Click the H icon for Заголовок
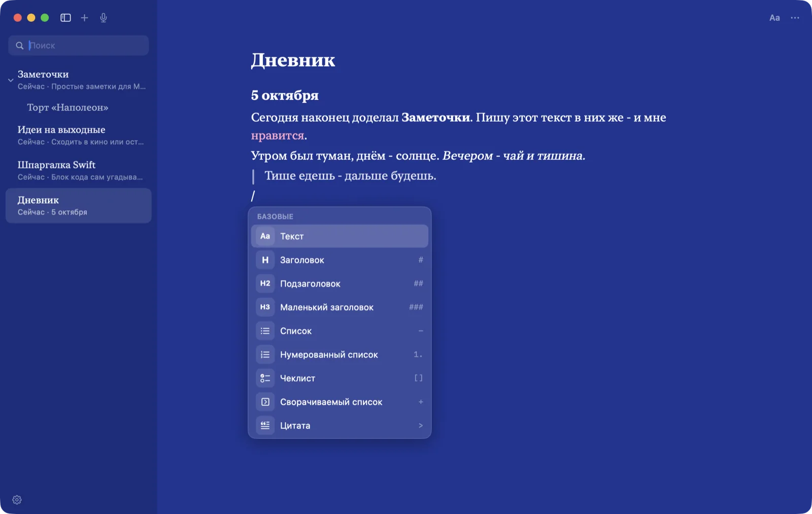This screenshot has height=514, width=812. pyautogui.click(x=265, y=260)
